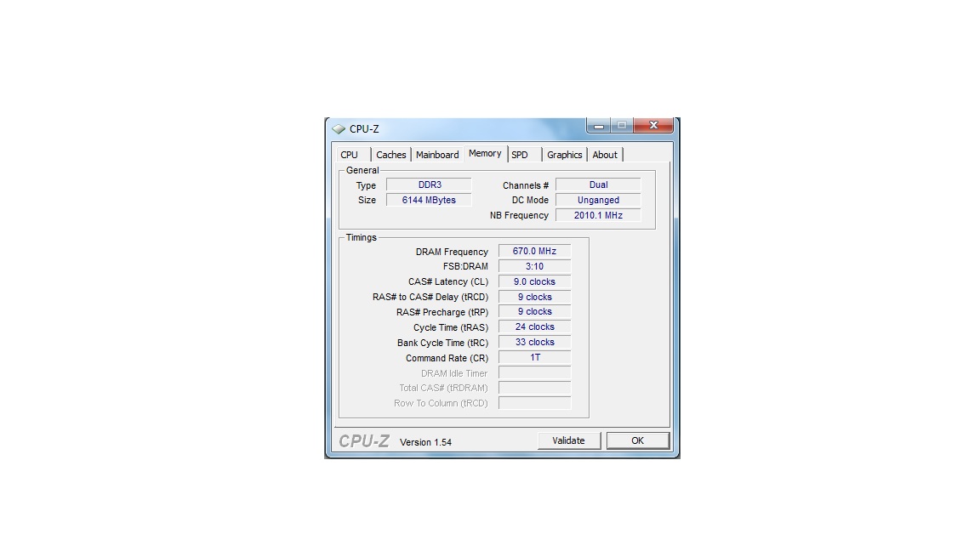980x551 pixels.
Task: Select the Mainboard tab
Action: tap(437, 155)
